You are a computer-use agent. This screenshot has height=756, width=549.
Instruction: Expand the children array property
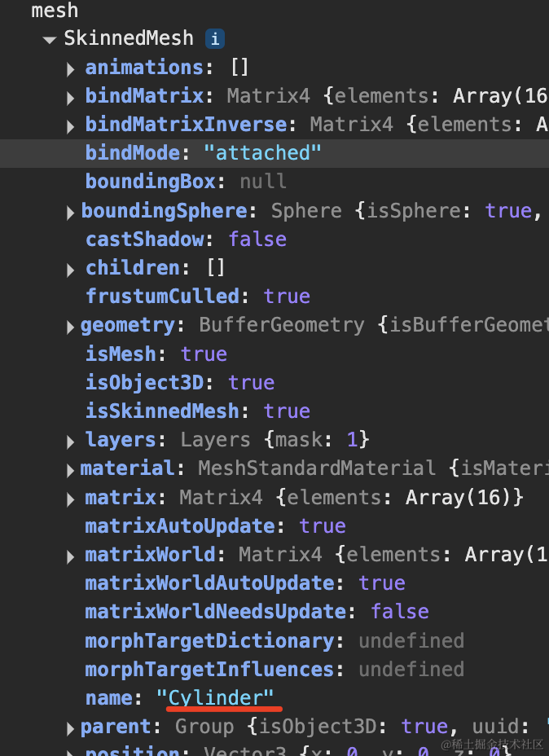pyautogui.click(x=70, y=270)
